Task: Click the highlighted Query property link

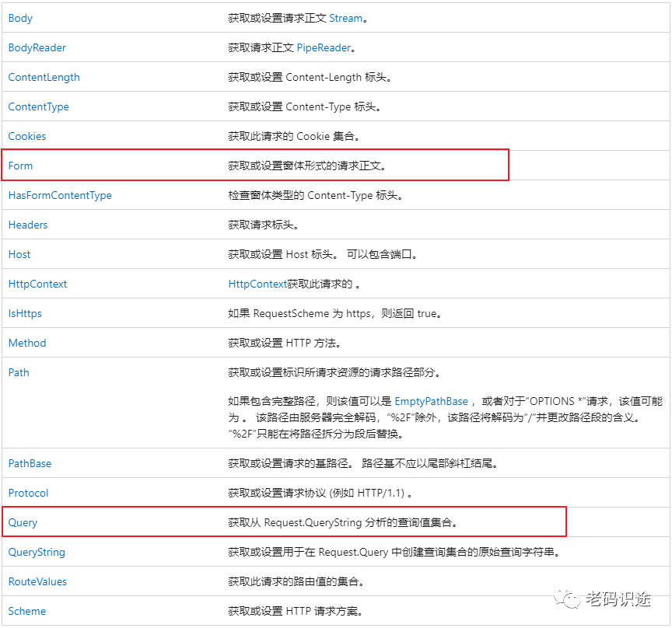Action: tap(22, 522)
